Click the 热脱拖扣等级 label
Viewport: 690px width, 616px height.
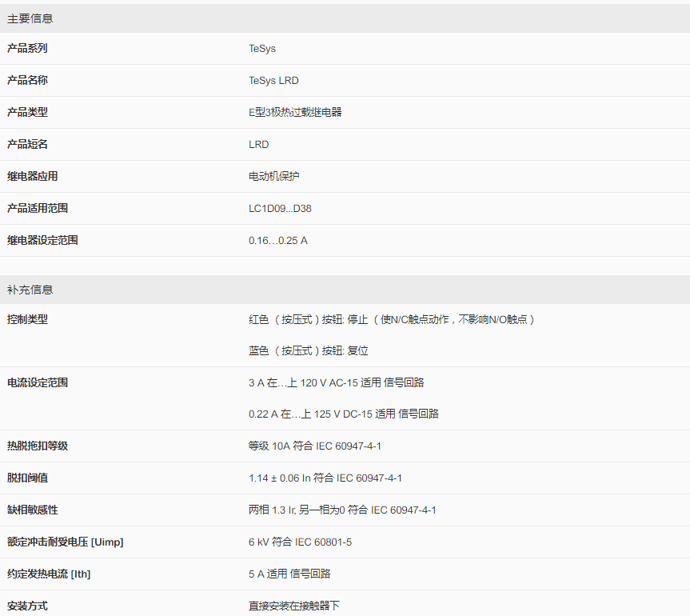point(38,446)
